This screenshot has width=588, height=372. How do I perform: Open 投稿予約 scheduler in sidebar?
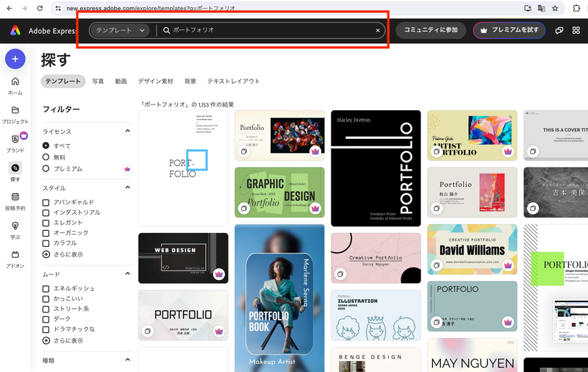tap(15, 201)
